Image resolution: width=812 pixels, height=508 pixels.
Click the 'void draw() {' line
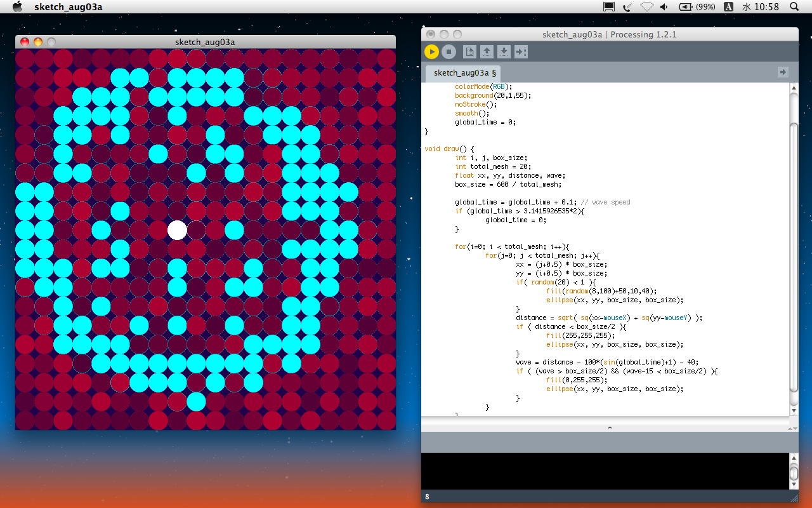pyautogui.click(x=449, y=149)
